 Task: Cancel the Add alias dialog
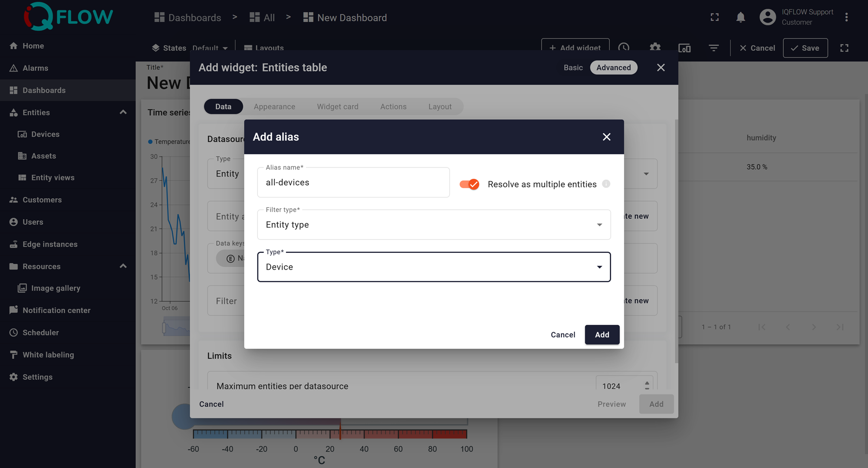pyautogui.click(x=562, y=335)
